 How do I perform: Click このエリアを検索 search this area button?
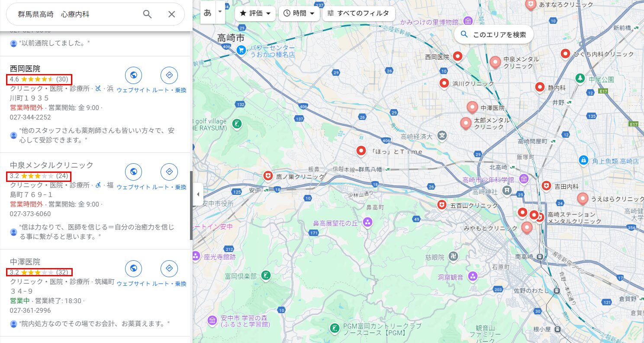pos(493,35)
